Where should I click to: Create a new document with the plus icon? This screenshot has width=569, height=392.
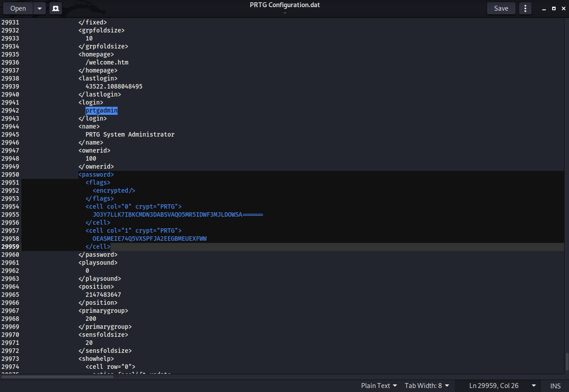point(56,8)
